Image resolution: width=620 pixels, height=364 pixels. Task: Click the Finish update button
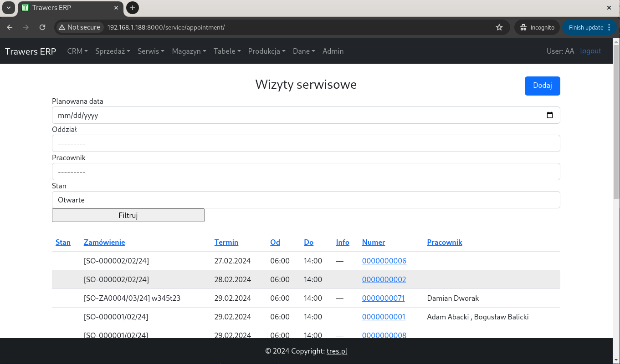click(x=590, y=27)
